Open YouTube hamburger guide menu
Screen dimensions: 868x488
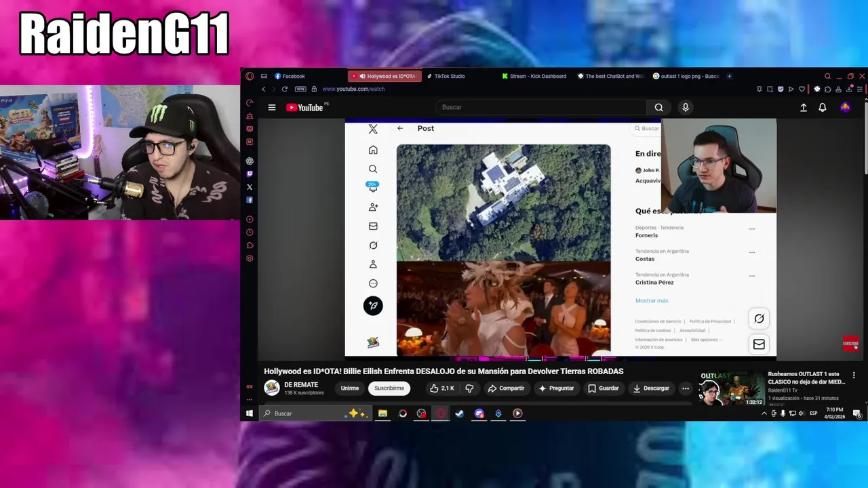(272, 107)
